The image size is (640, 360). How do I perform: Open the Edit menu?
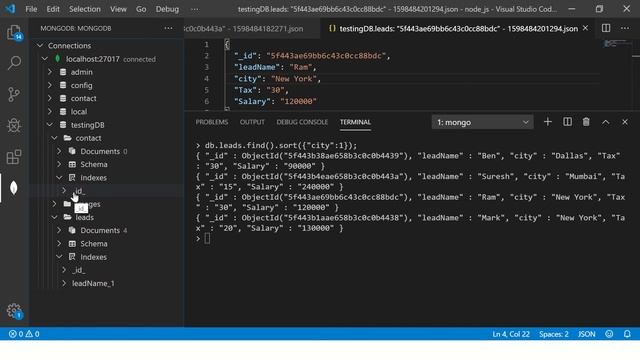click(x=53, y=9)
